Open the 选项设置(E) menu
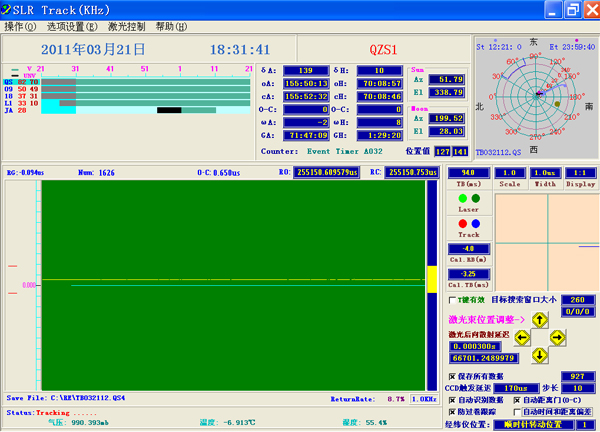 click(72, 27)
